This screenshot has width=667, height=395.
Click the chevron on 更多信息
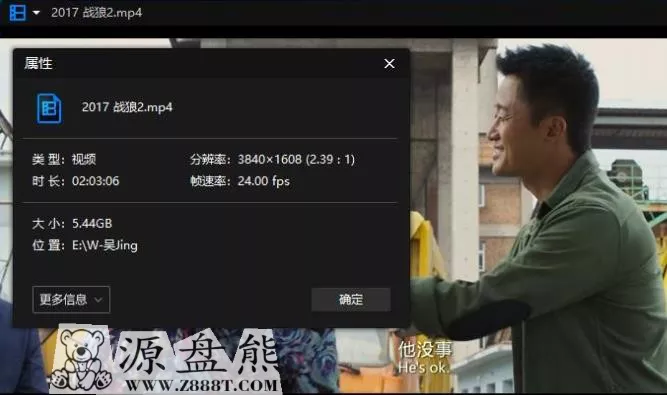click(x=98, y=300)
